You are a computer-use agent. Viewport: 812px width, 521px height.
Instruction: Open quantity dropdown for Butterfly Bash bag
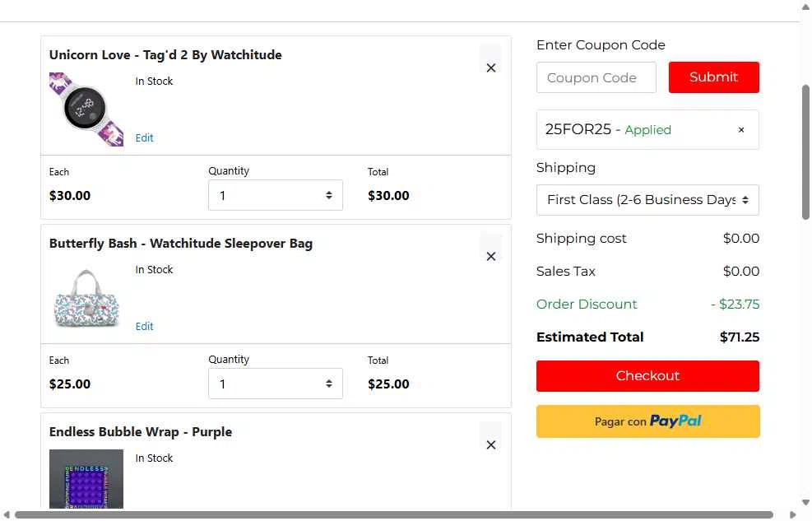pos(276,384)
